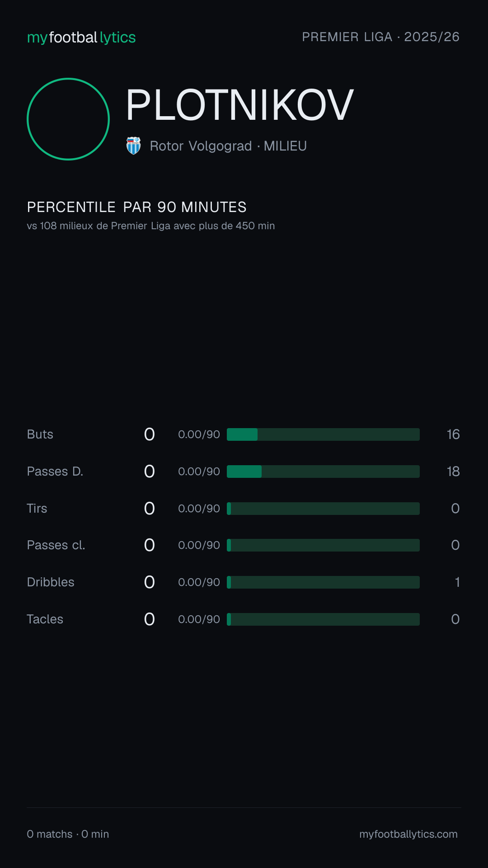The height and width of the screenshot is (868, 488).
Task: Open the myfootballytics logo
Action: [81, 38]
